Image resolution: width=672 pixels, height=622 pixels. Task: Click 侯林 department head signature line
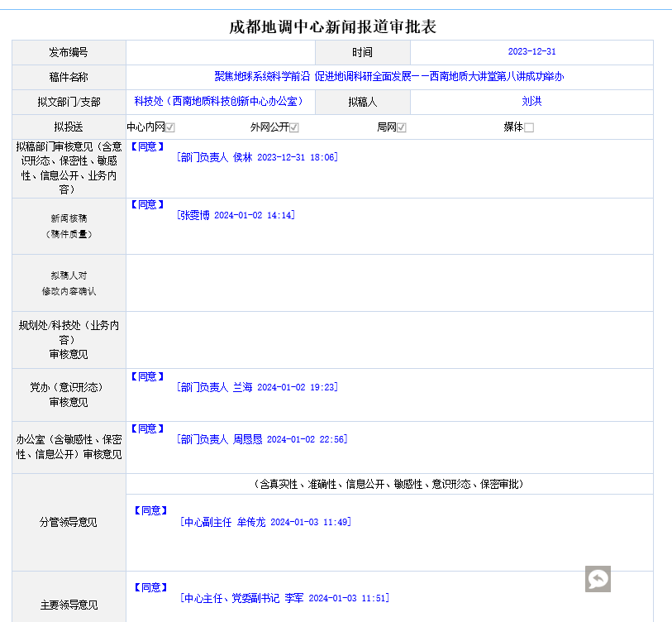(257, 157)
